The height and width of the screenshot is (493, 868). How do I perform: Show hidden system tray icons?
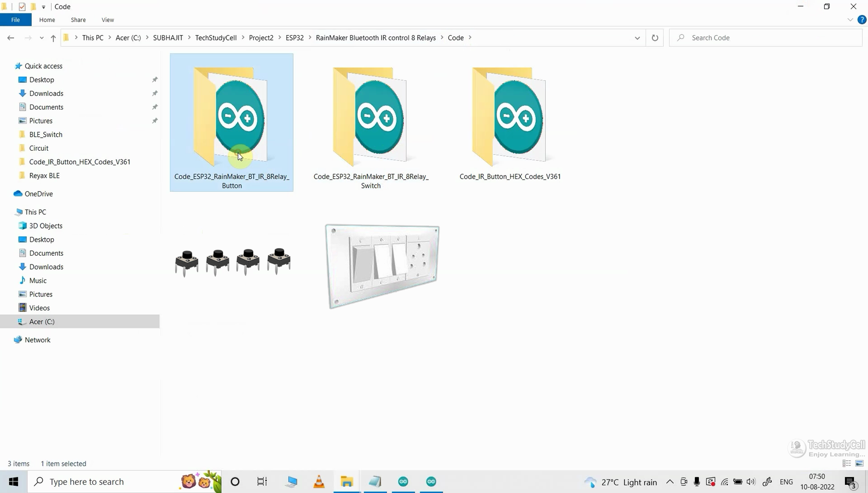tap(669, 481)
